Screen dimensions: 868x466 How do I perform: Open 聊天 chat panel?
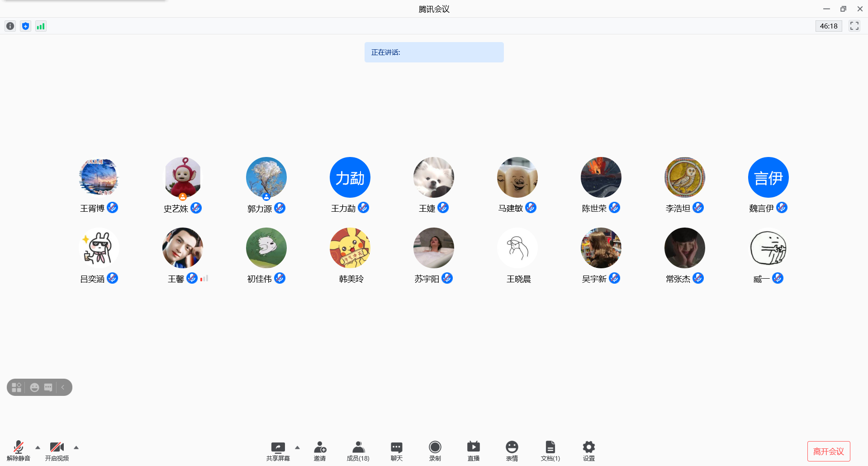396,451
